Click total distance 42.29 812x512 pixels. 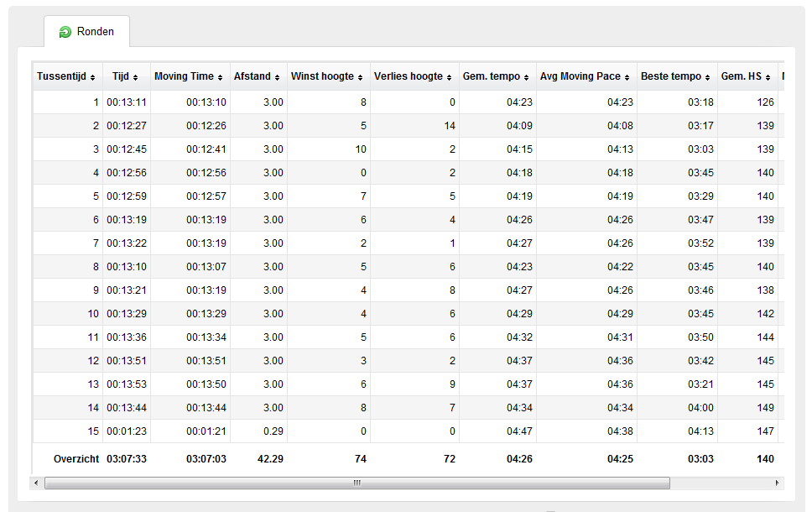270,458
